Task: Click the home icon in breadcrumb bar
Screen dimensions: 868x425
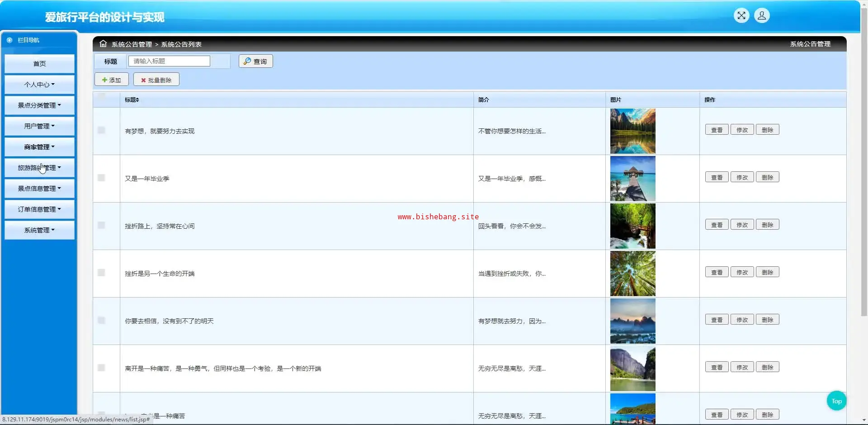Action: (103, 44)
